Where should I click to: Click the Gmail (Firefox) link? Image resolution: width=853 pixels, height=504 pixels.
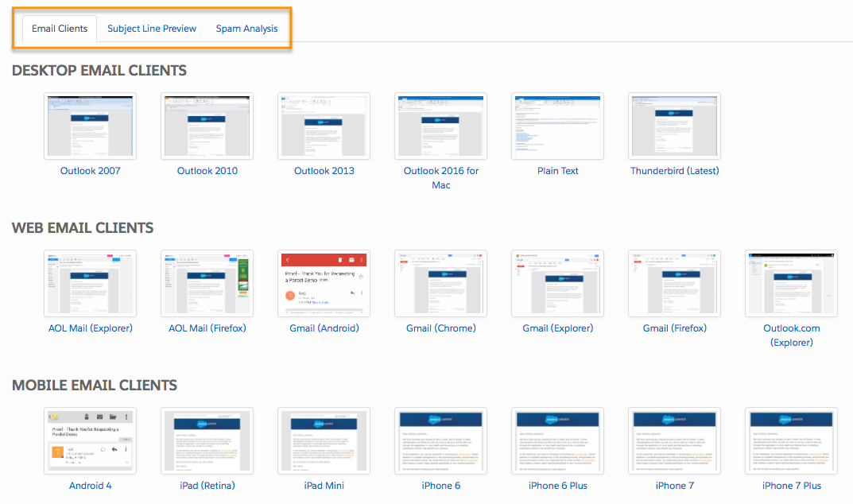pyautogui.click(x=675, y=328)
